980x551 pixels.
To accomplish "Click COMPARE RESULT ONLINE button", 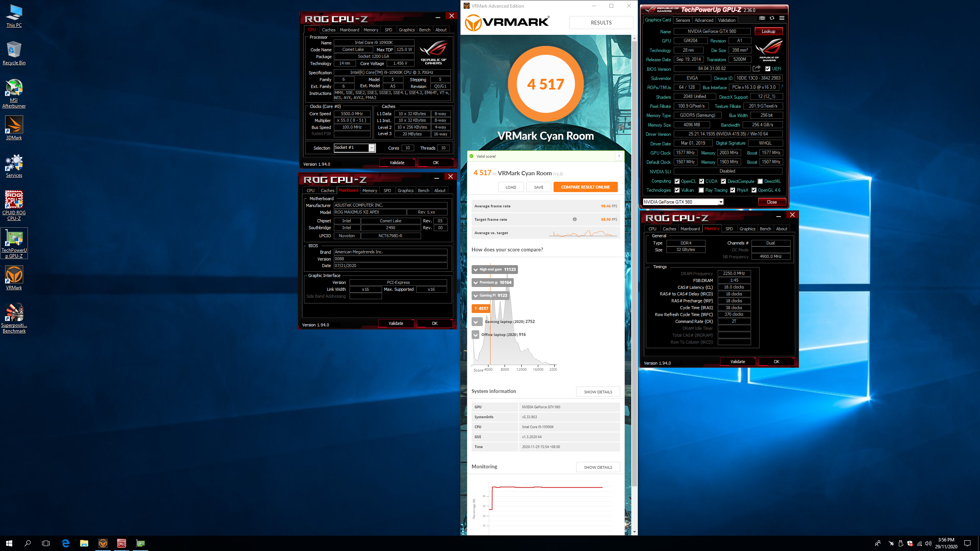I will tap(585, 187).
